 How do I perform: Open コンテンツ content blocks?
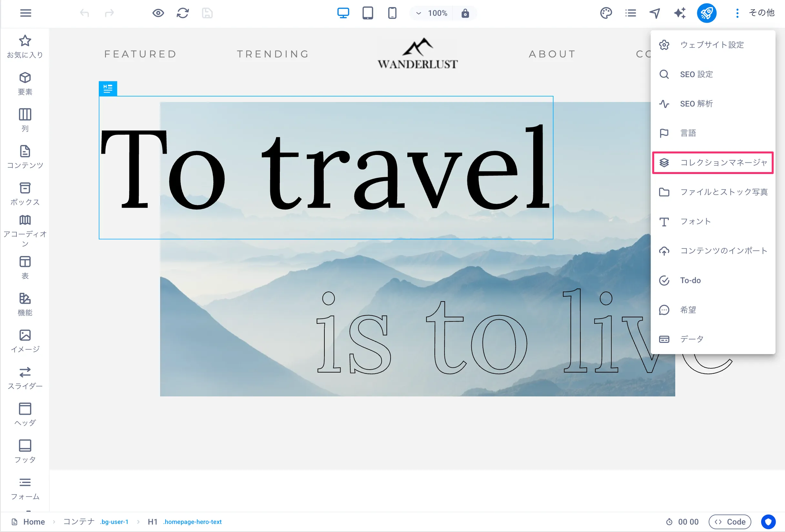pos(25,157)
